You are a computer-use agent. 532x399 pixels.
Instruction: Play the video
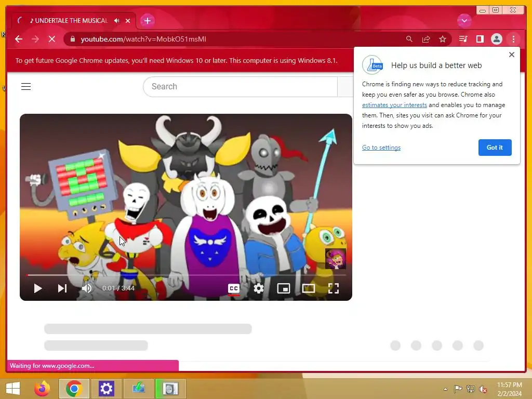[38, 288]
